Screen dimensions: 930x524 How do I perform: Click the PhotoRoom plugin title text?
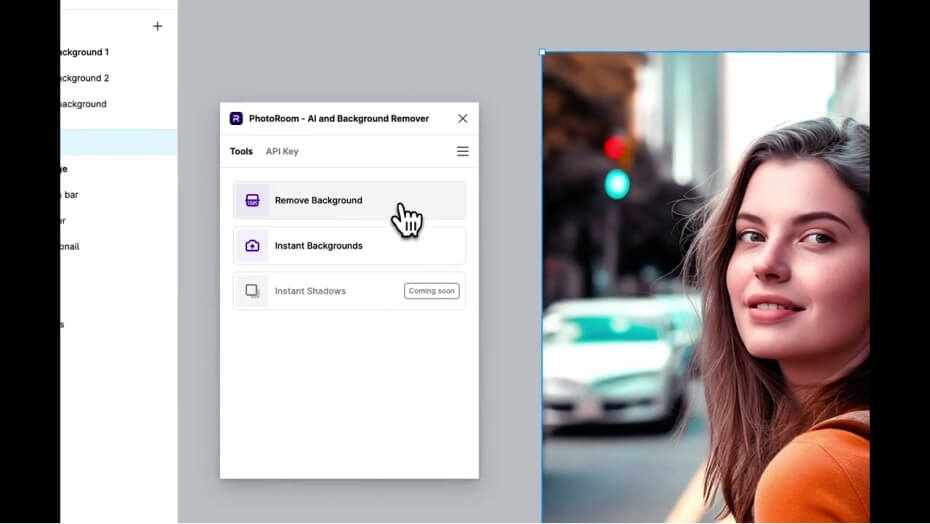click(338, 118)
